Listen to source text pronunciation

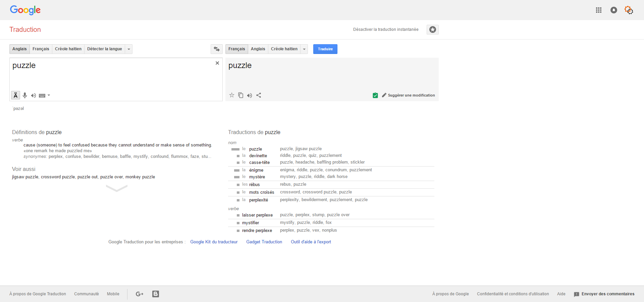click(34, 96)
